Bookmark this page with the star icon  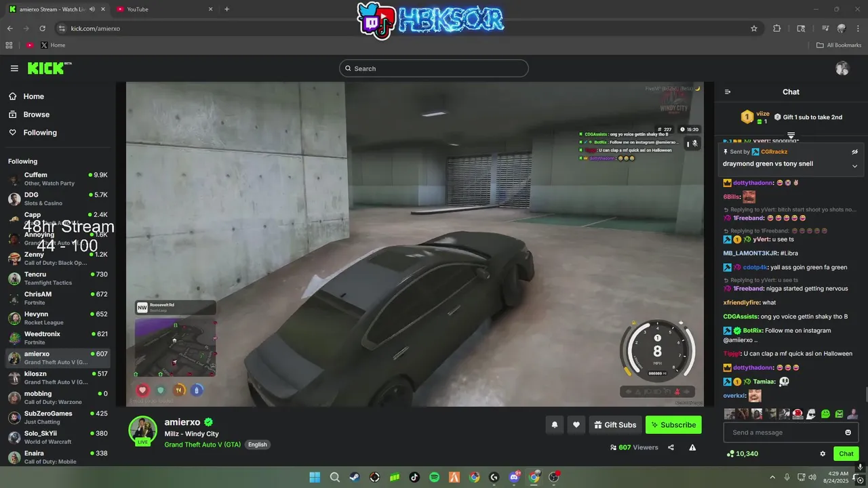[x=753, y=28]
